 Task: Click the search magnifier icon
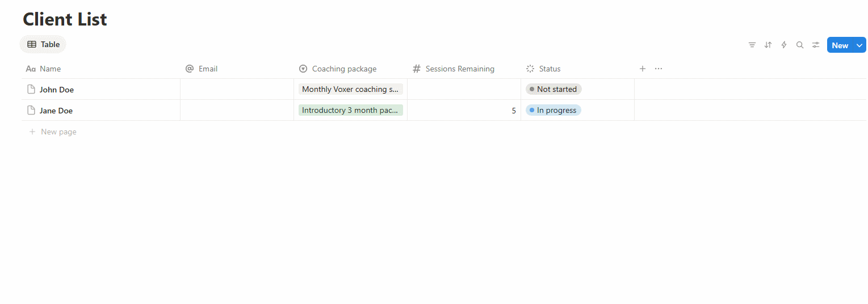point(800,45)
